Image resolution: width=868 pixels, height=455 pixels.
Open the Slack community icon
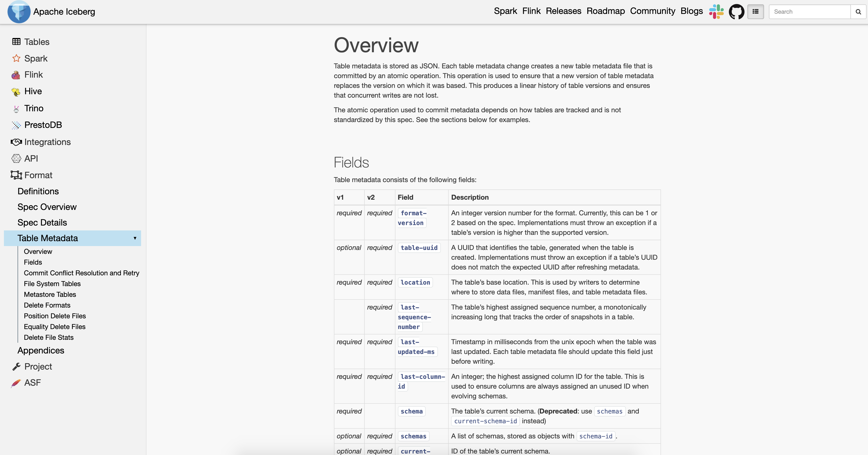click(716, 12)
